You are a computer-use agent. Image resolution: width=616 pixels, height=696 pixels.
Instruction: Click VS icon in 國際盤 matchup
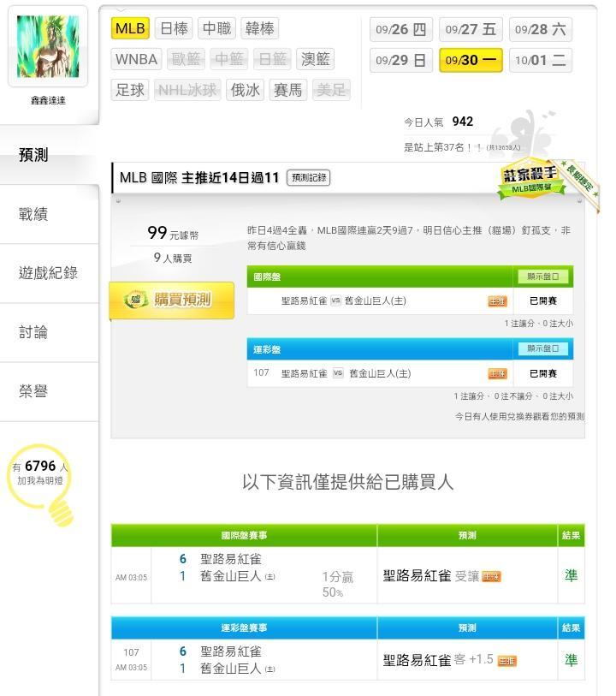pyautogui.click(x=335, y=300)
